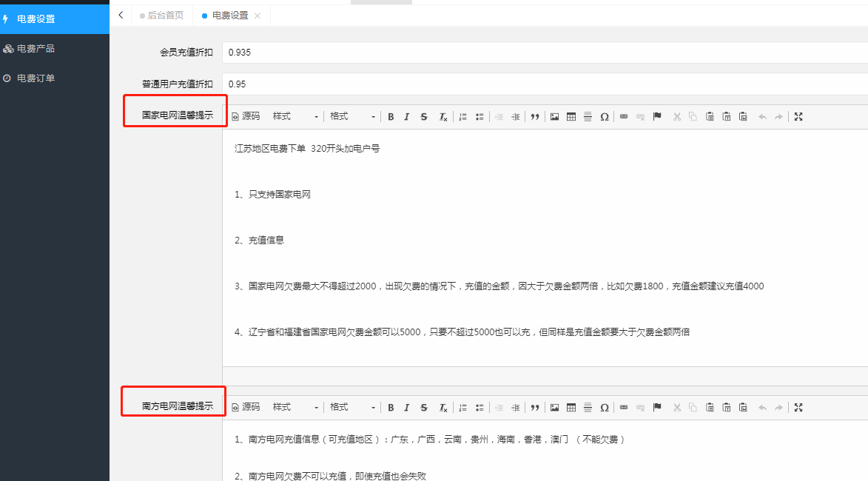This screenshot has width=868, height=481.
Task: Undo in the 国家电网 editor toolbar
Action: [762, 117]
